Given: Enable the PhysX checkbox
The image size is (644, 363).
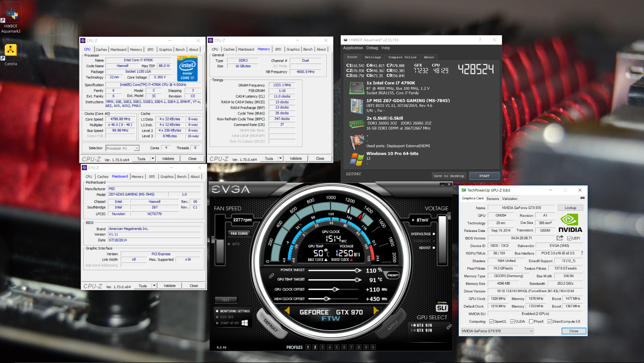Looking at the screenshot, I should coord(531,321).
